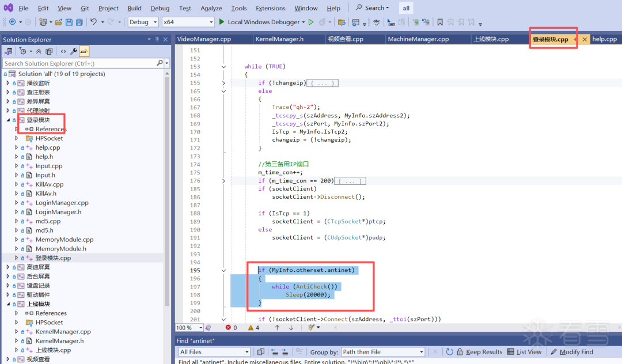Click the Collapse All icon in Solution Explorer
The image size is (622, 364).
coord(39,51)
